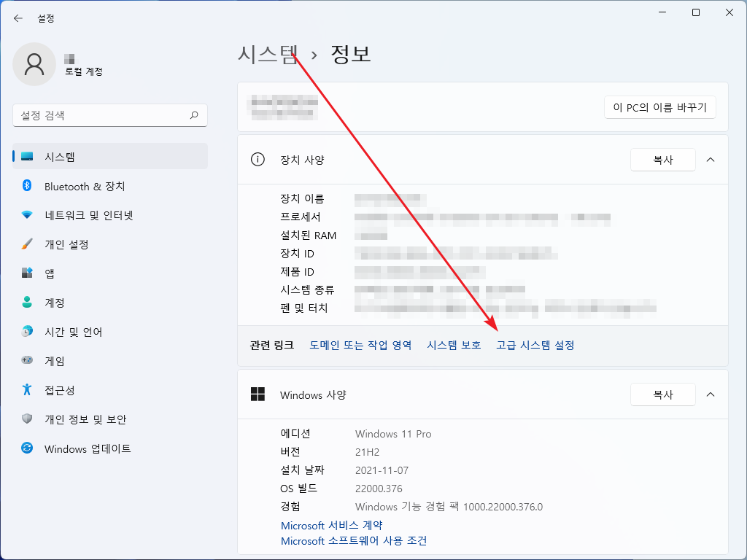Click the 설정 검색 search field
The height and width of the screenshot is (560, 747).
click(110, 115)
